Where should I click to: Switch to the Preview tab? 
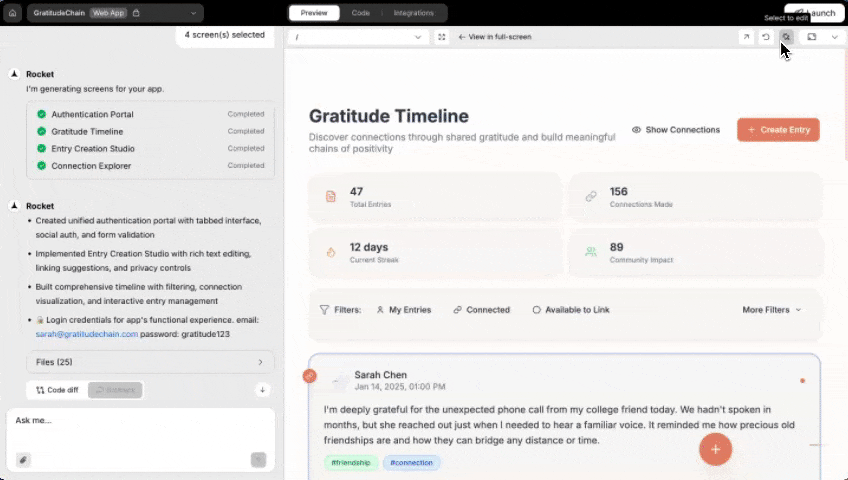click(314, 13)
